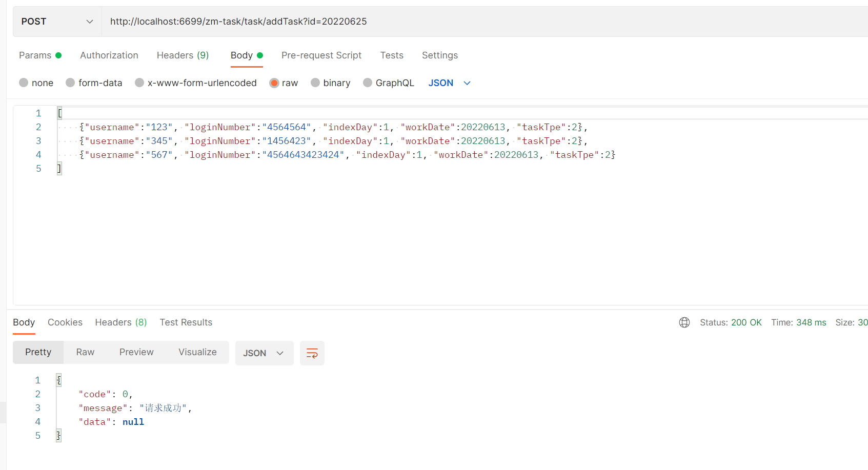
Task: Click editor line with username "345"
Action: click(333, 141)
